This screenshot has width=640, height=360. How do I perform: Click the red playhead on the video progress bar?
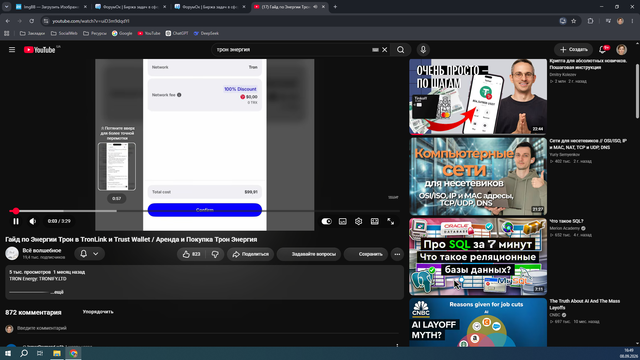click(x=16, y=211)
